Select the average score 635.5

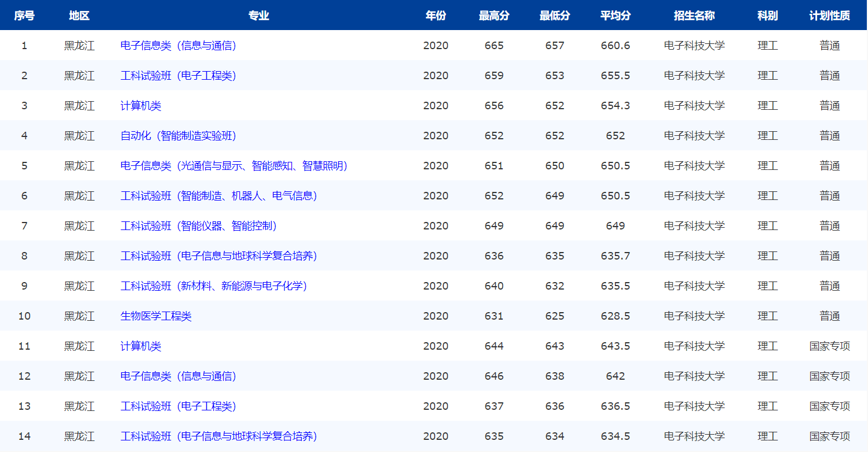click(615, 286)
